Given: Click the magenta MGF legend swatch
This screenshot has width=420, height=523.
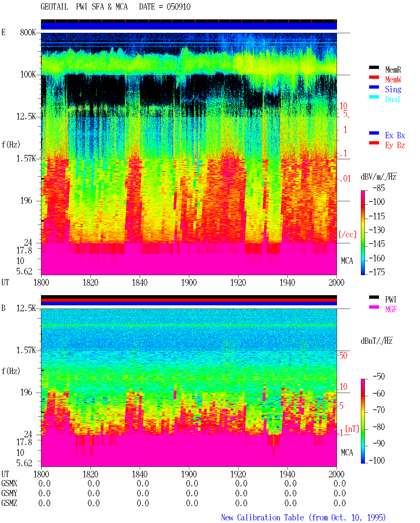Looking at the screenshot, I should (x=374, y=307).
